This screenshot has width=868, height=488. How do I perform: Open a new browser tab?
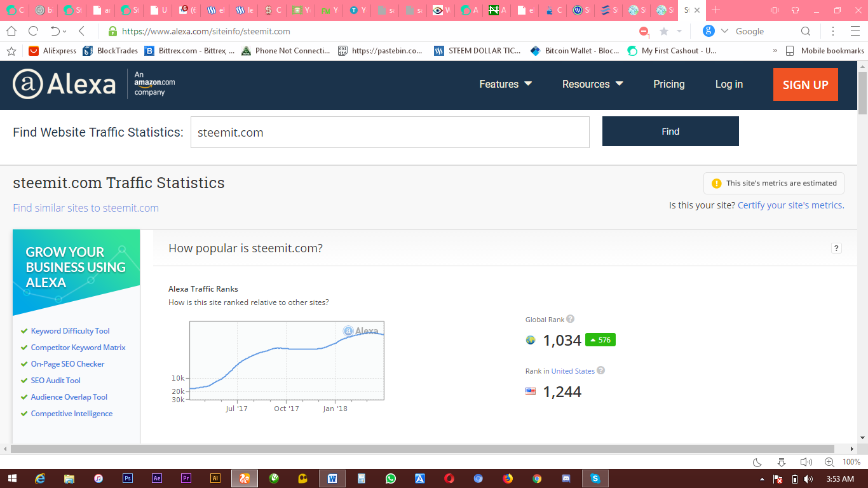coord(716,10)
